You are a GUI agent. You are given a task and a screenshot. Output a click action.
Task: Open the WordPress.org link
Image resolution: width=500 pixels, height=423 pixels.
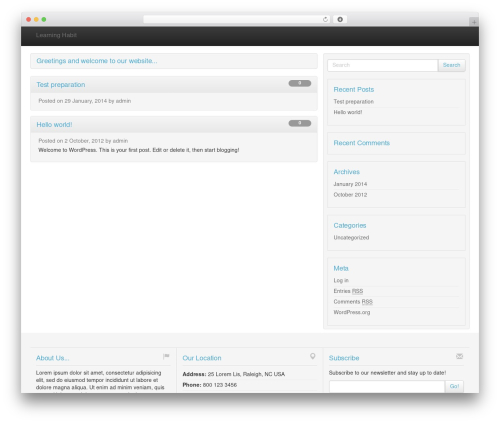(352, 312)
